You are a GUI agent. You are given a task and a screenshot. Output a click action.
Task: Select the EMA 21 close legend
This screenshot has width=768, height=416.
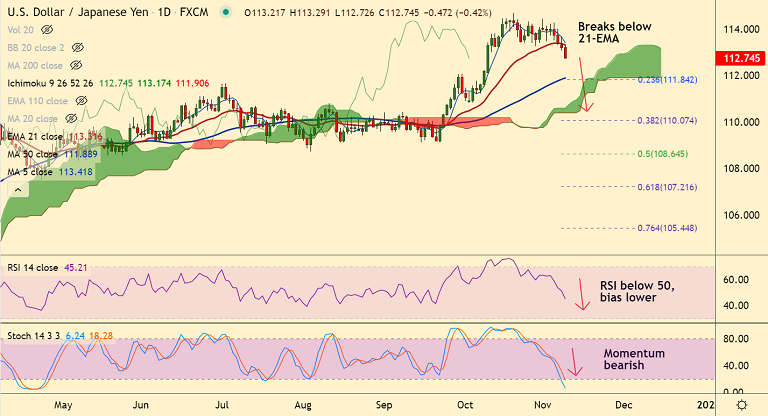click(x=35, y=137)
